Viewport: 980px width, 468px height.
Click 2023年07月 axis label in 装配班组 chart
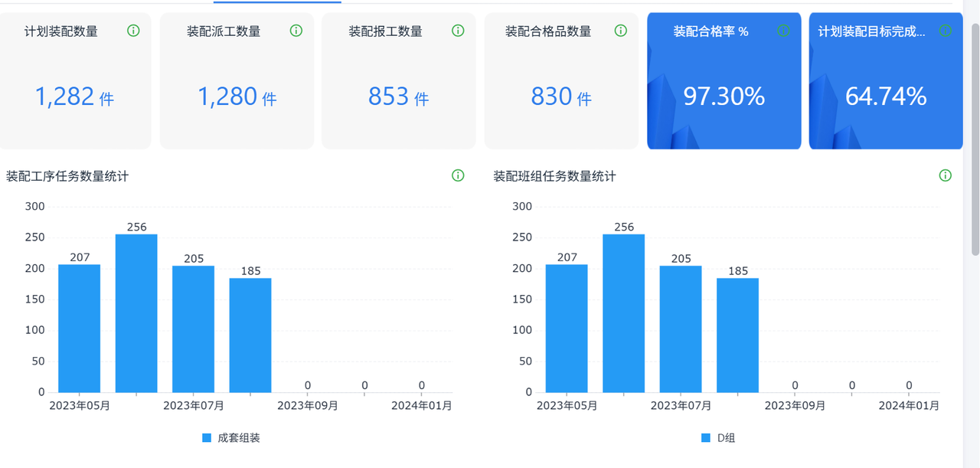(x=681, y=406)
